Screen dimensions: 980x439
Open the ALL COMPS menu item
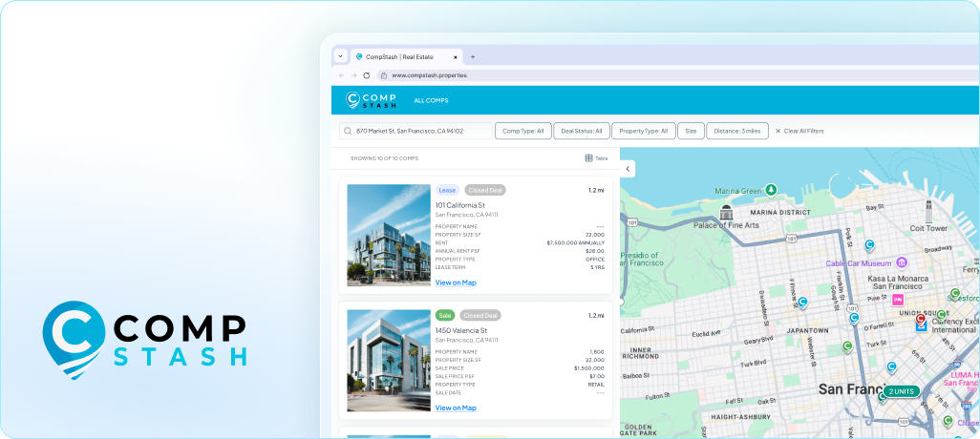click(431, 100)
